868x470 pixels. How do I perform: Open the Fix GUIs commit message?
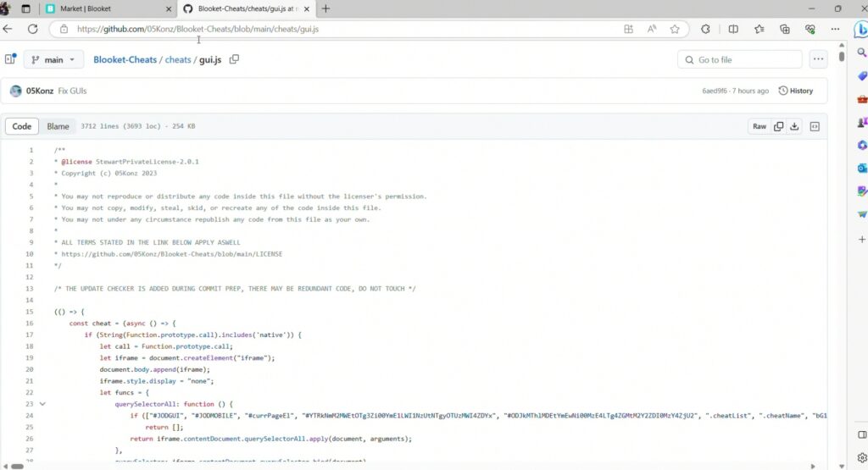(72, 91)
